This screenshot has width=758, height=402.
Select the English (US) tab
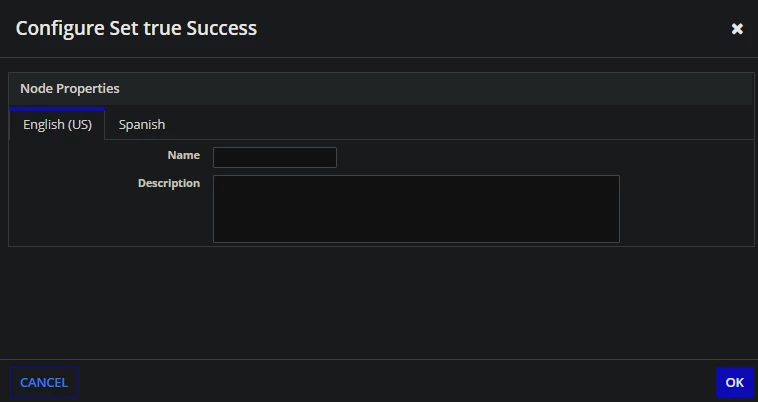pos(57,125)
